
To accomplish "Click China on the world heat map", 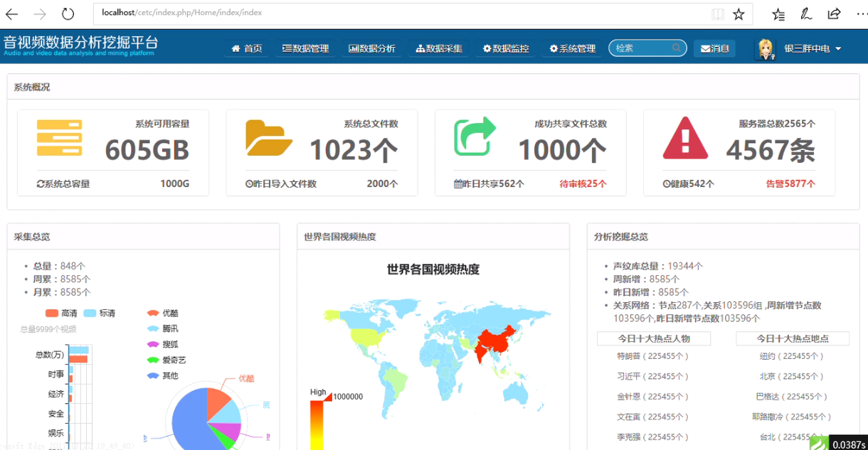I will 496,341.
